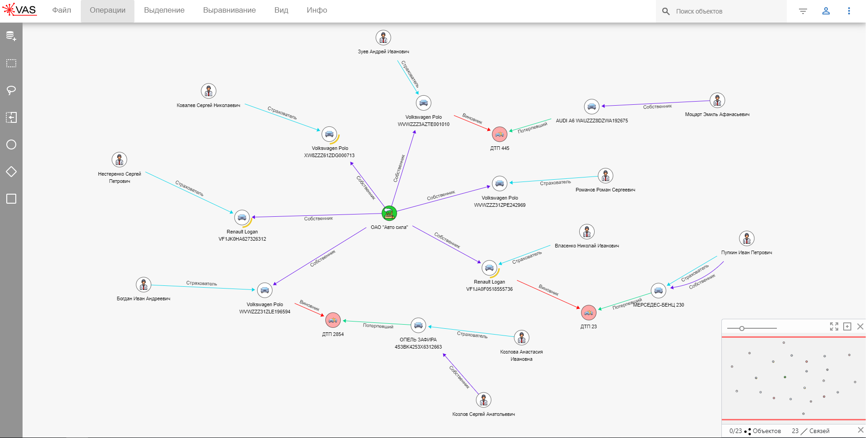The height and width of the screenshot is (438, 868).
Task: Open the Вид menu
Action: coord(281,10)
